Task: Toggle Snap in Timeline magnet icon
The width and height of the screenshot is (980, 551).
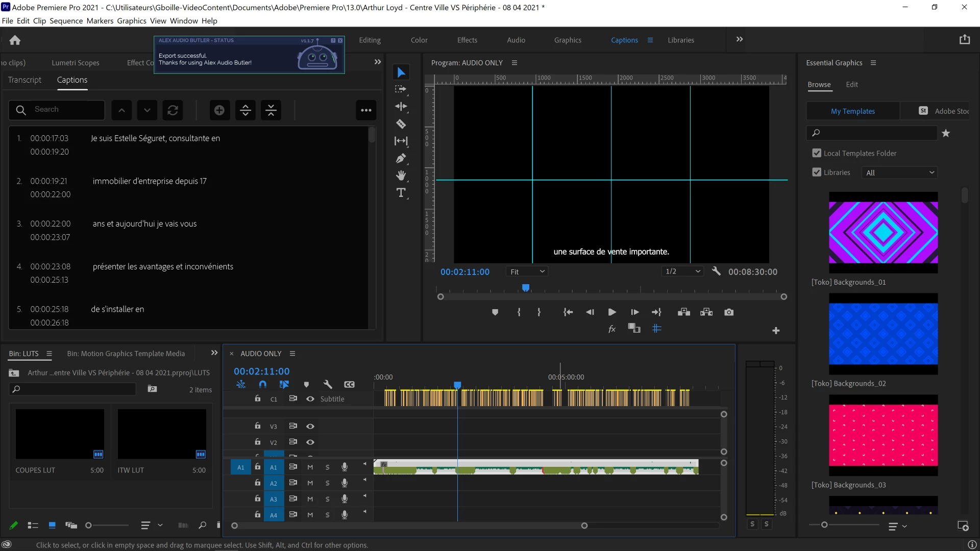Action: (x=263, y=385)
